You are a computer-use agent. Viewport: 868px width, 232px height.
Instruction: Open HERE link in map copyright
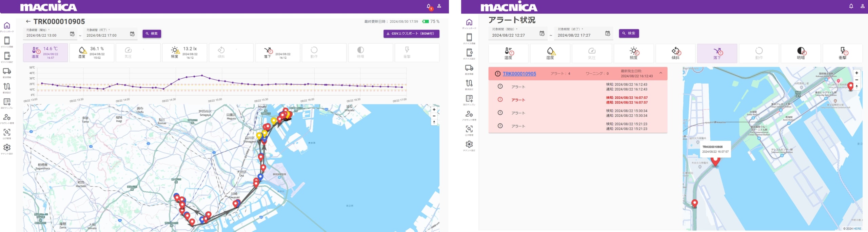pos(857,229)
